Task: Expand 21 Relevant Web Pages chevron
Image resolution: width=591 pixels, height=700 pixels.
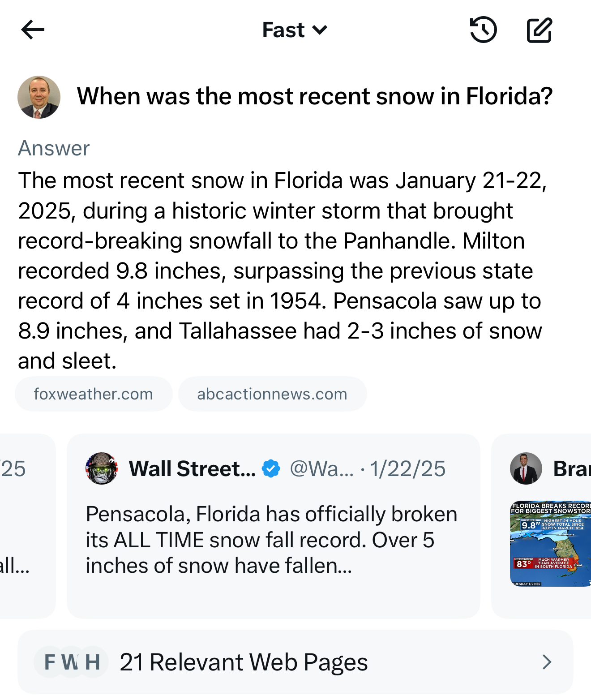Action: [547, 662]
